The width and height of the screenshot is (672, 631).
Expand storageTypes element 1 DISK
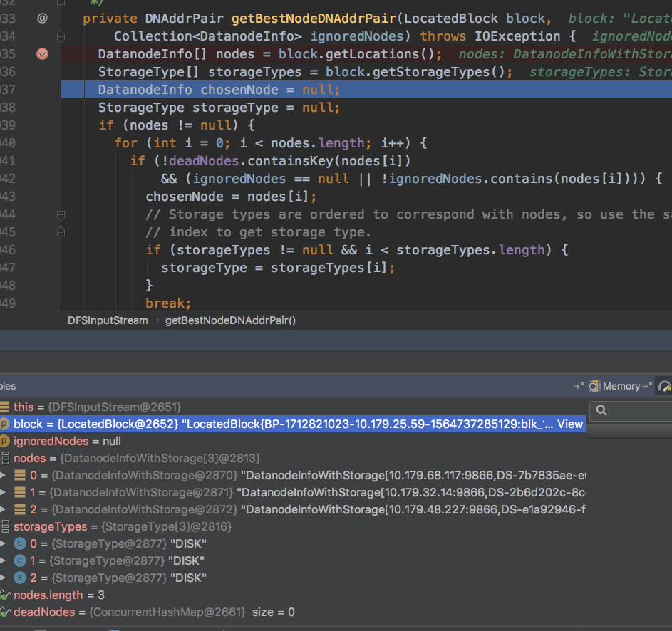pyautogui.click(x=3, y=560)
